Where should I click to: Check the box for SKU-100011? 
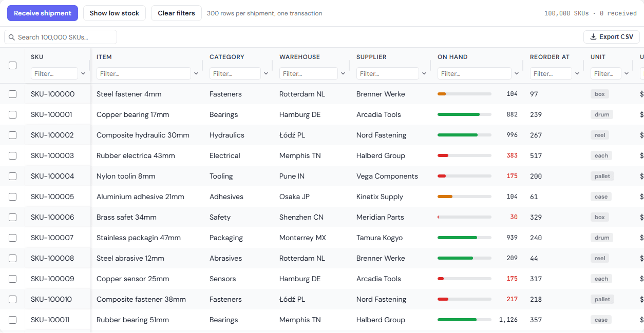coord(12,320)
